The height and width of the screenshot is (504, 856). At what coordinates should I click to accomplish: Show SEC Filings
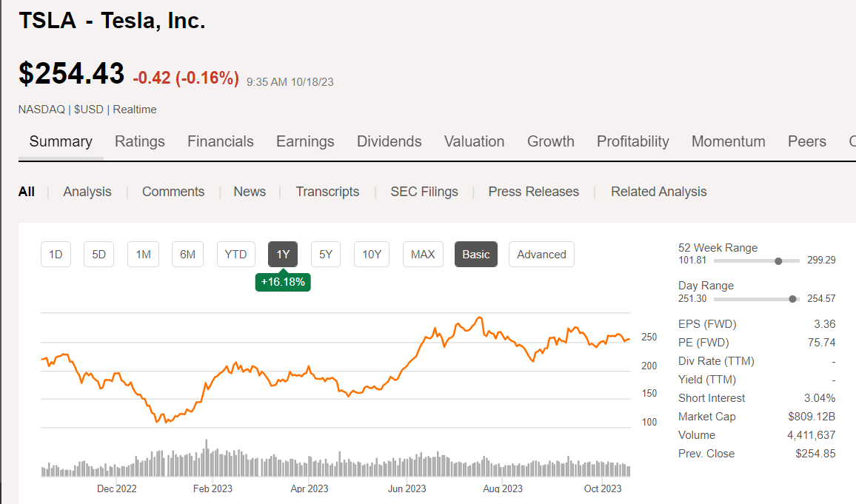point(424,192)
